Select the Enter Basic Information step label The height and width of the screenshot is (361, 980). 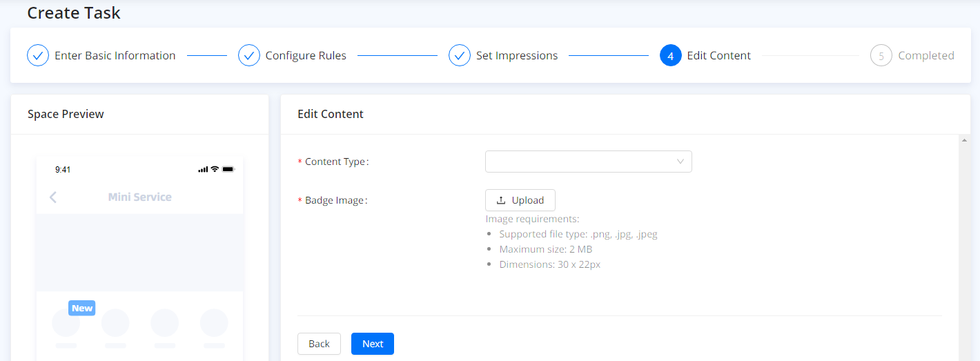115,55
